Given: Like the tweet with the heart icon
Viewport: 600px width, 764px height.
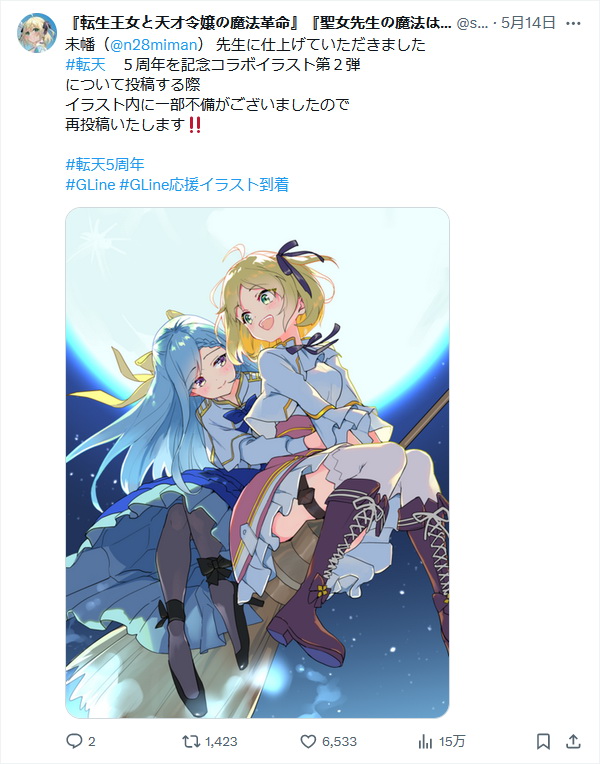Looking at the screenshot, I should click(x=308, y=742).
